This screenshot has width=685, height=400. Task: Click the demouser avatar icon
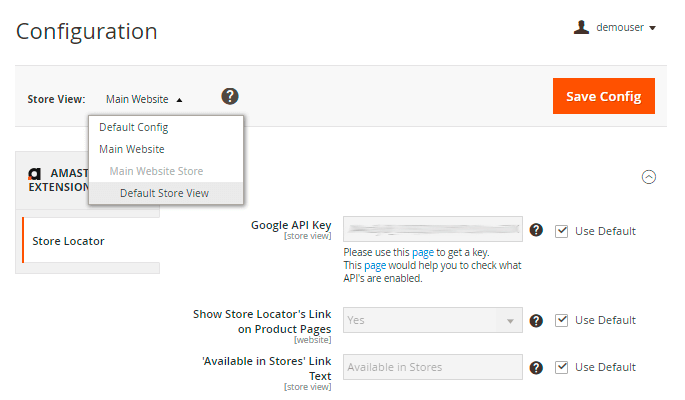click(581, 28)
